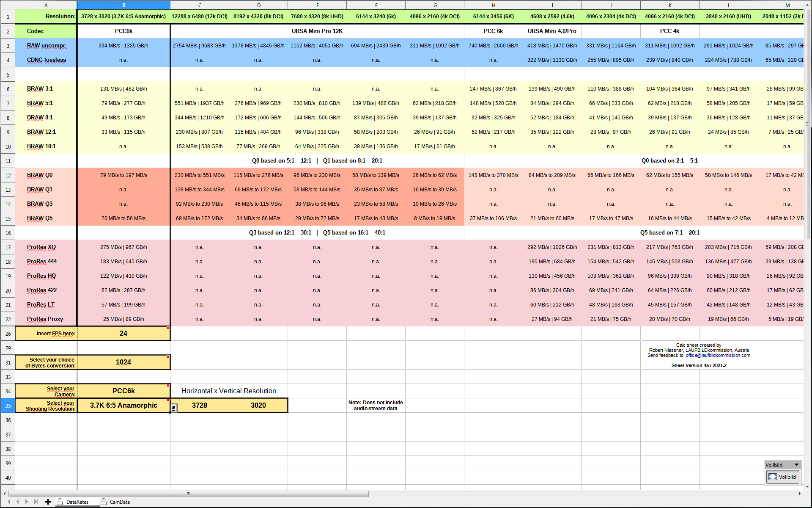Viewport: 812px width, 508px height.
Task: Select column A header
Action: tap(46, 5)
